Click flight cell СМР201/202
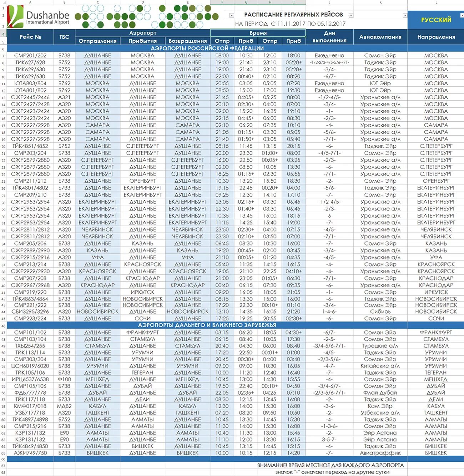464x476 pixels. [x=30, y=56]
